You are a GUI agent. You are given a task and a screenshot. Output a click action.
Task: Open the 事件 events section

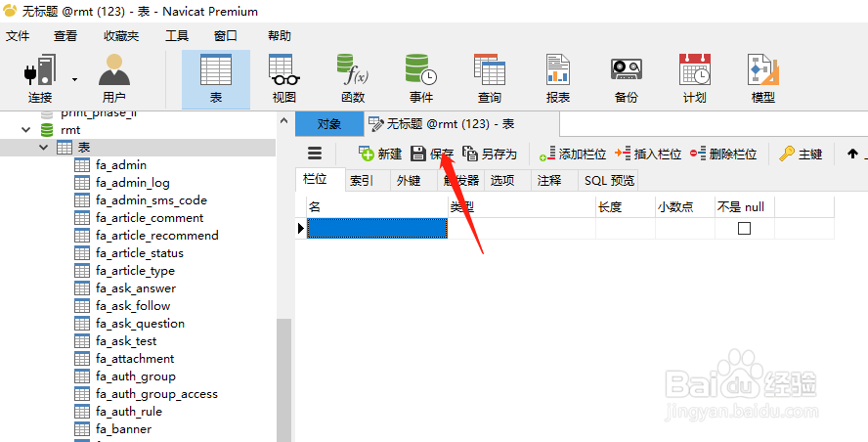[421, 79]
